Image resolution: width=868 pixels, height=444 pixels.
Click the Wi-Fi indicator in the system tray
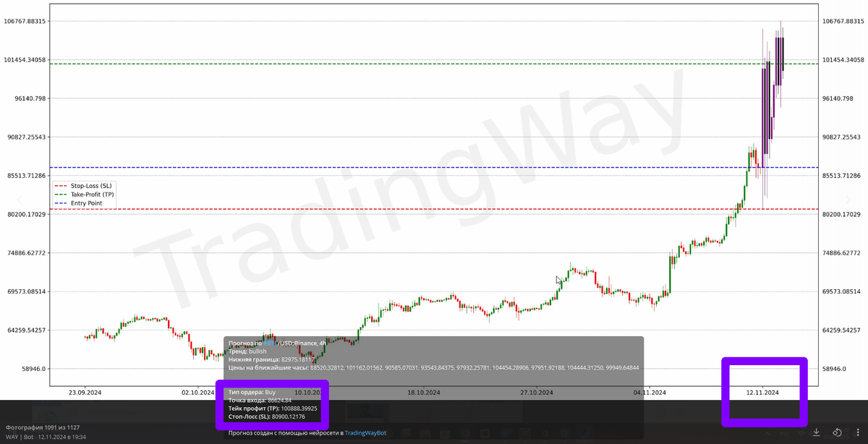tap(801, 433)
